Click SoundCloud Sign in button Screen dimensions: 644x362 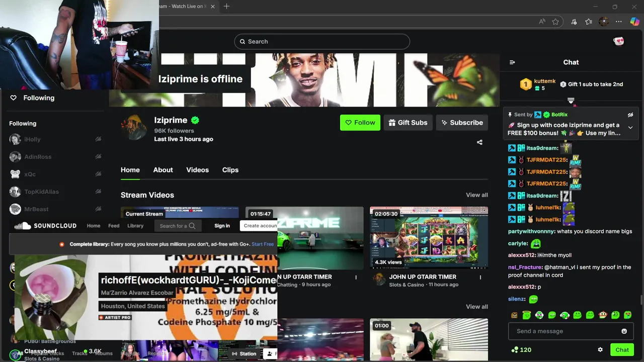tap(222, 226)
